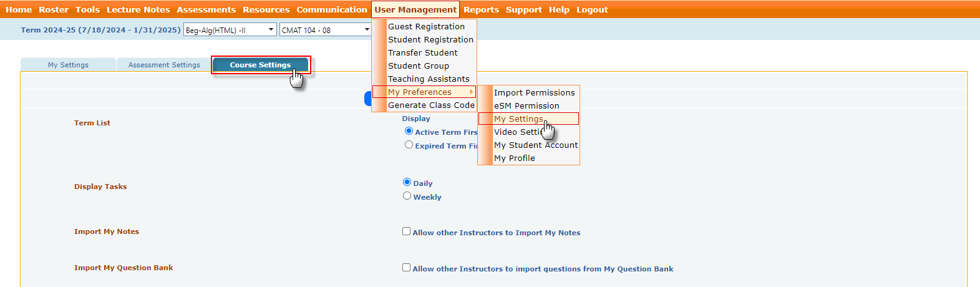This screenshot has height=287, width=980.
Task: Open the Assessment Settings tab
Action: (x=164, y=65)
